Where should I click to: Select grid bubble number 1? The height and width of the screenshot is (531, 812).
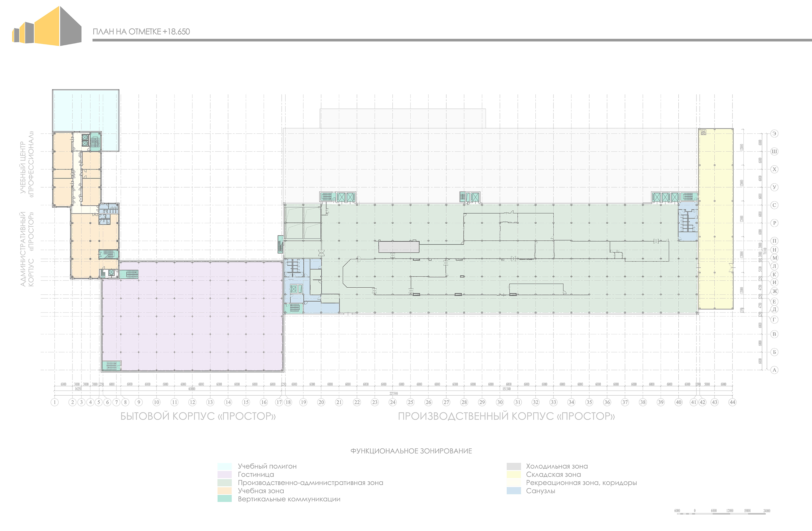55,402
